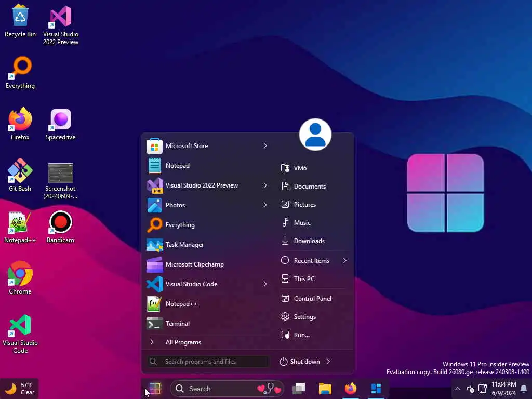Launch Everything from the start menu list
This screenshot has width=532, height=399.
[x=208, y=224]
